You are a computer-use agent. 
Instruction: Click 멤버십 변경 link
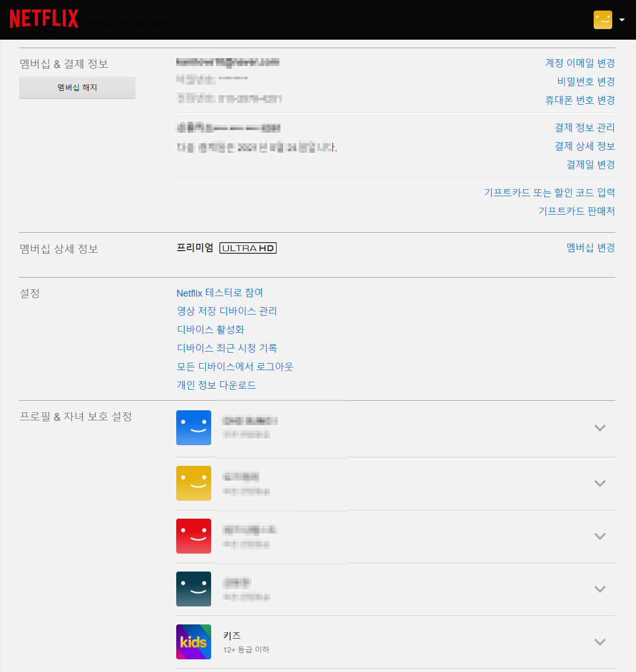pyautogui.click(x=590, y=247)
